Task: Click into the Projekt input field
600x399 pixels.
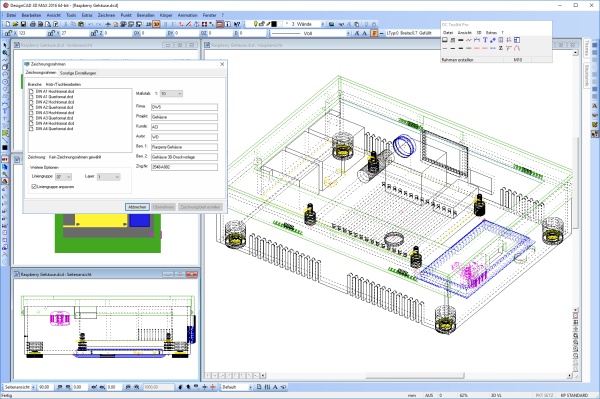Action: pyautogui.click(x=184, y=117)
